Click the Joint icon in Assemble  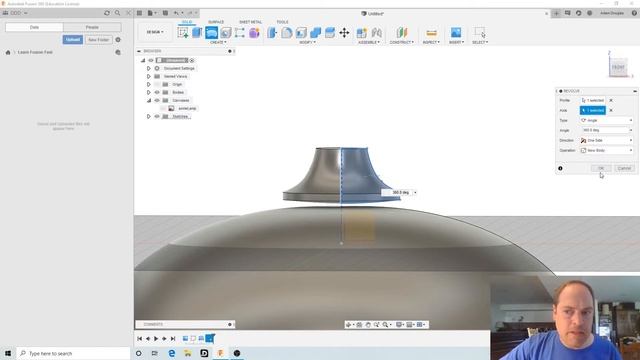point(376,32)
